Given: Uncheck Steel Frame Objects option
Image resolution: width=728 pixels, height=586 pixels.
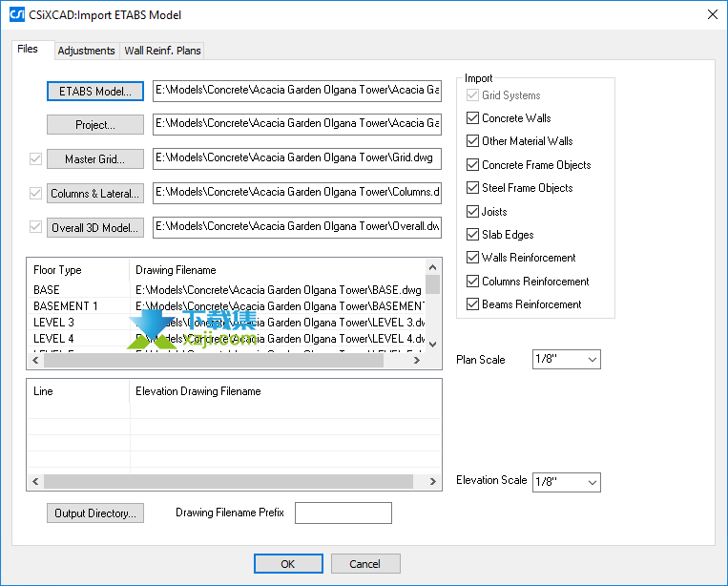Looking at the screenshot, I should [x=472, y=188].
